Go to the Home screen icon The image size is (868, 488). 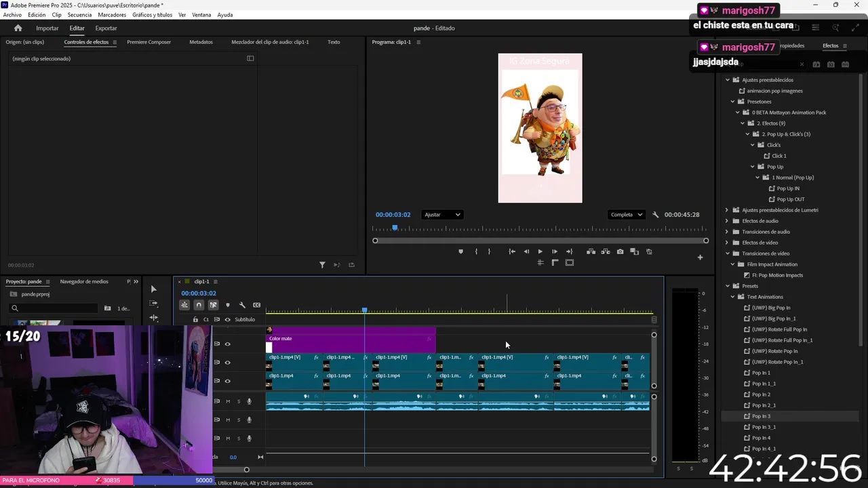pyautogui.click(x=18, y=28)
